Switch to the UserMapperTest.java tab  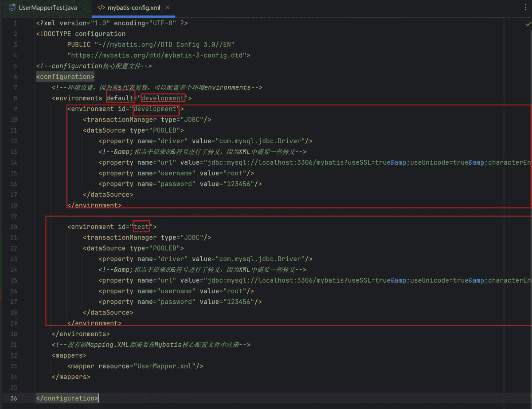pyautogui.click(x=43, y=8)
